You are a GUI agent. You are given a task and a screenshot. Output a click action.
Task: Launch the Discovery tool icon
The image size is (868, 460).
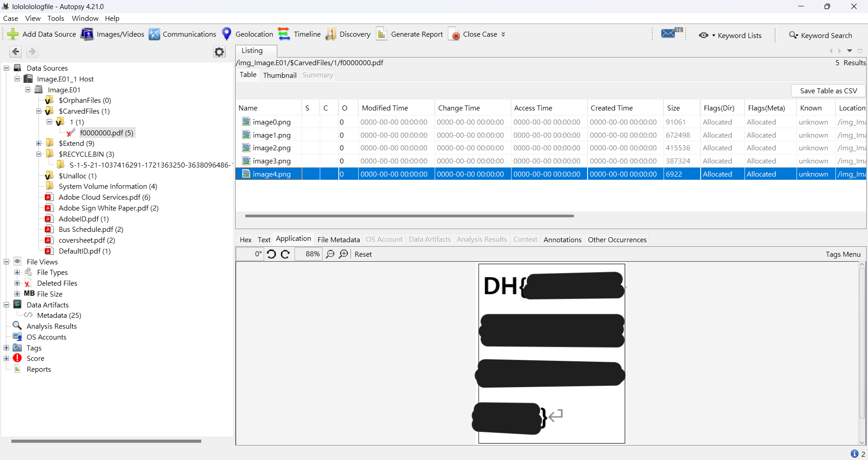(331, 34)
